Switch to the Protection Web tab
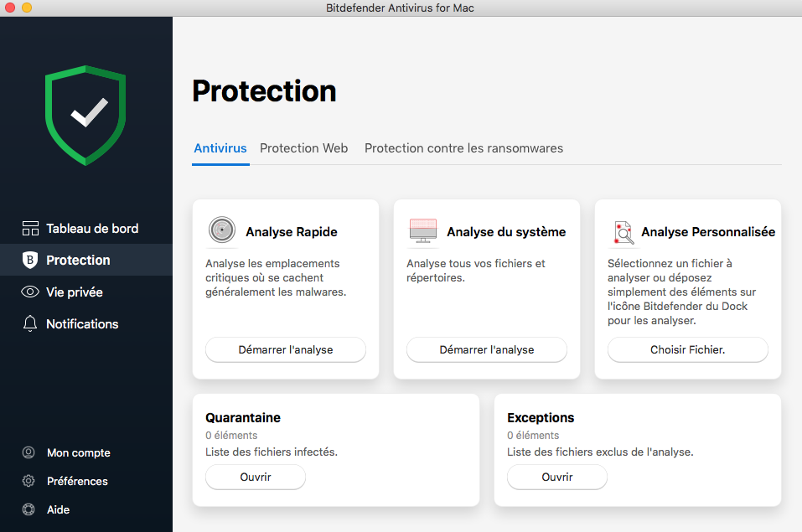 click(x=304, y=148)
